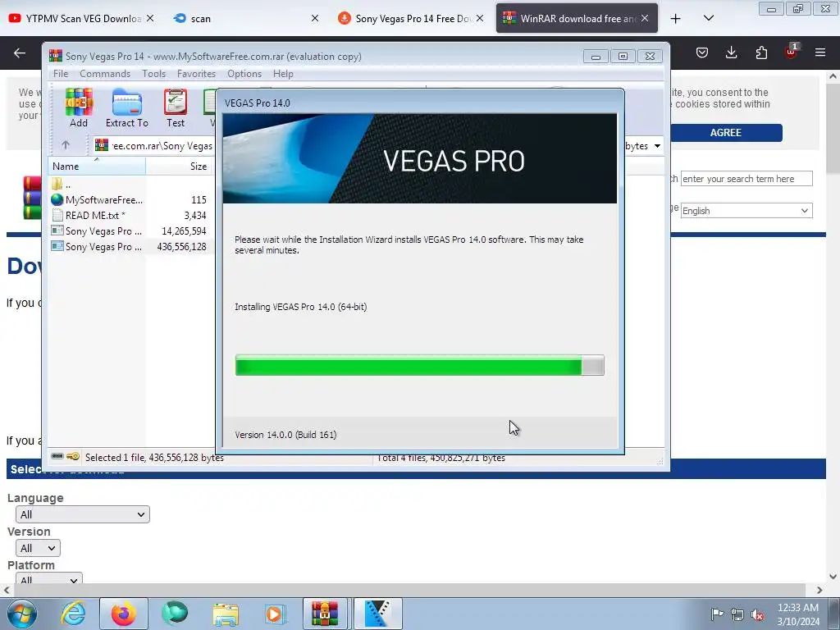Image resolution: width=840 pixels, height=630 pixels.
Task: Open the Favorites menu in WinRAR
Action: (196, 74)
